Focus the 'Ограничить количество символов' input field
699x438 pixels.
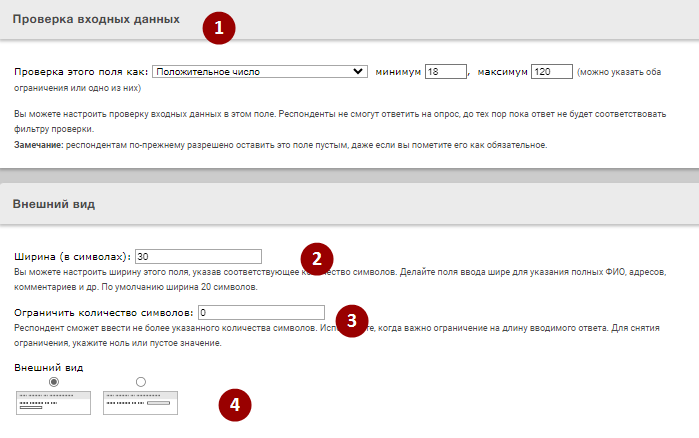tap(261, 312)
